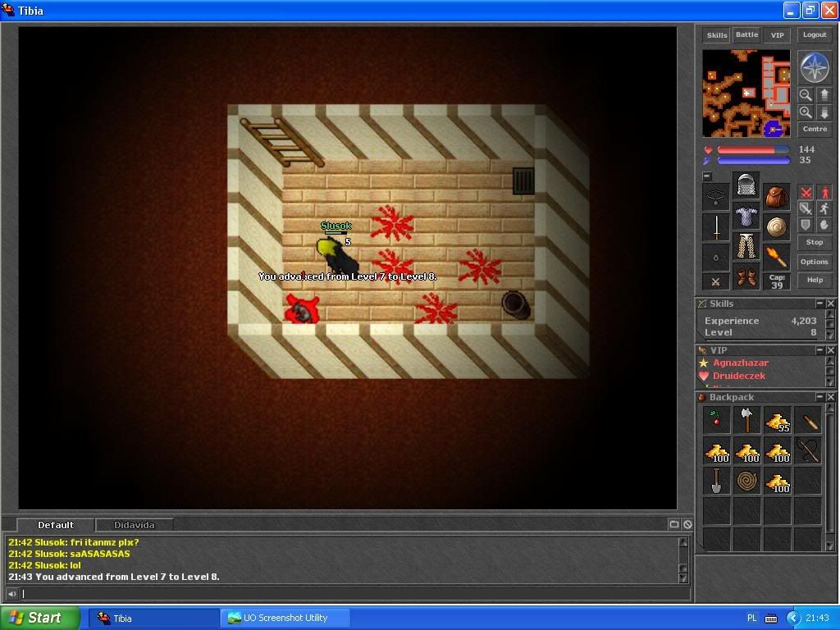Minimize the VIP panel

[819, 349]
